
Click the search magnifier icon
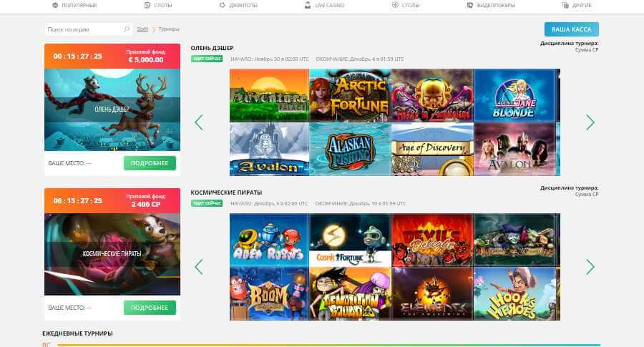(127, 29)
